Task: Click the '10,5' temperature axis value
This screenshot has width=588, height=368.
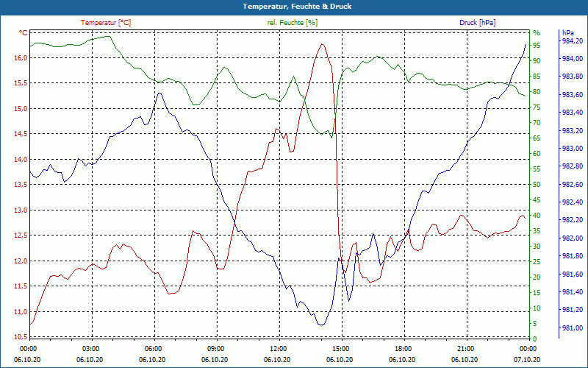Action: click(x=21, y=337)
